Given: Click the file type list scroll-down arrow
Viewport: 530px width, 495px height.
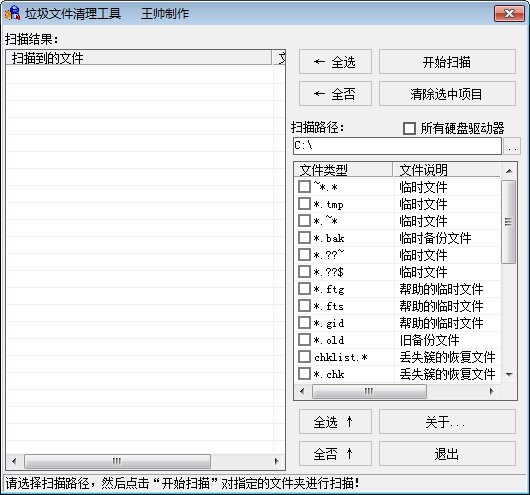Looking at the screenshot, I should (509, 374).
